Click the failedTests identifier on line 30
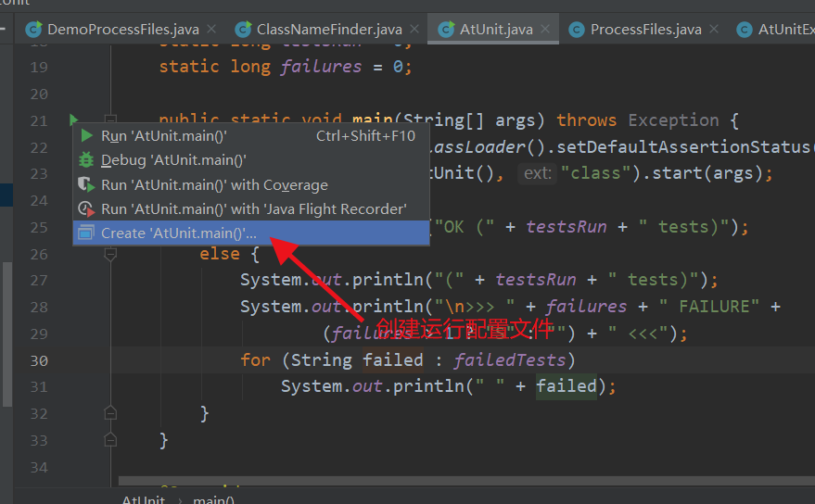The width and height of the screenshot is (815, 504). (x=509, y=360)
